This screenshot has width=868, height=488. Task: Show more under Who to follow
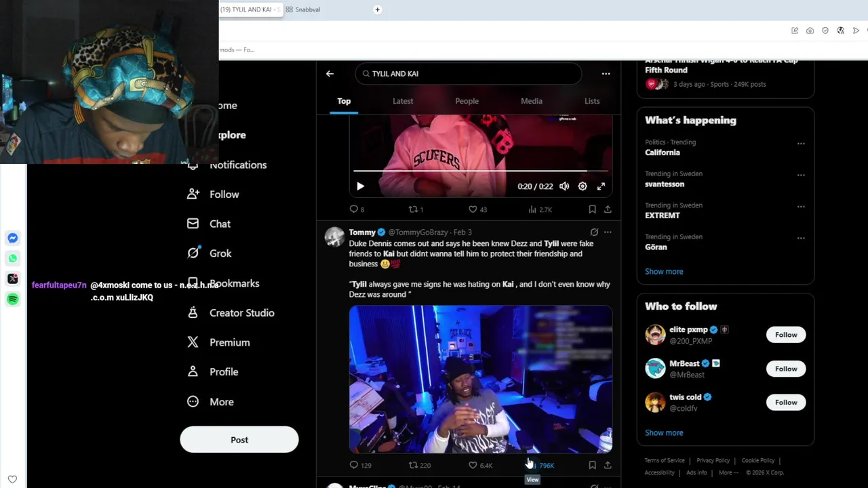[x=664, y=432]
